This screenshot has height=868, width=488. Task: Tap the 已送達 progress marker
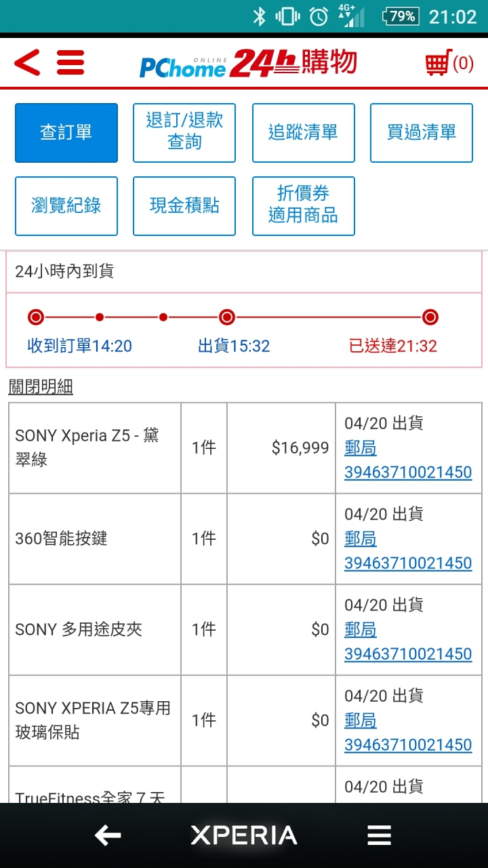430,317
